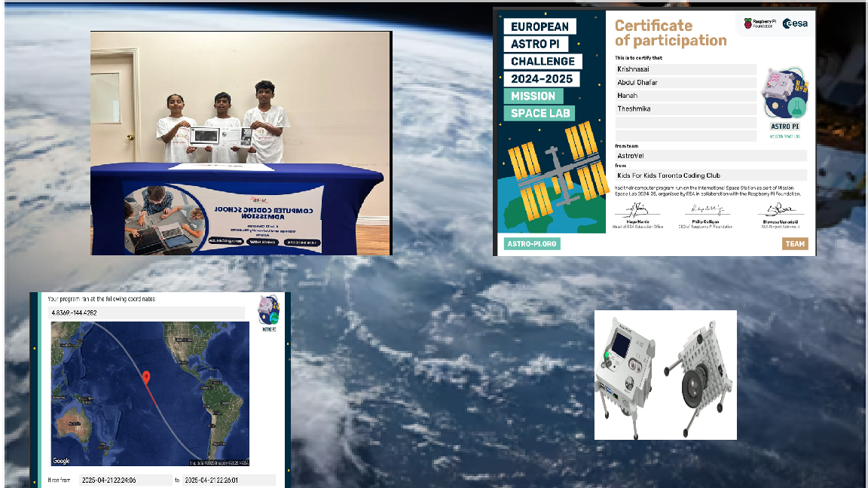Viewport: 868px width, 488px height.
Task: Click the Astro Pi Mission Space Lab badge on the certificate
Action: pos(784,102)
